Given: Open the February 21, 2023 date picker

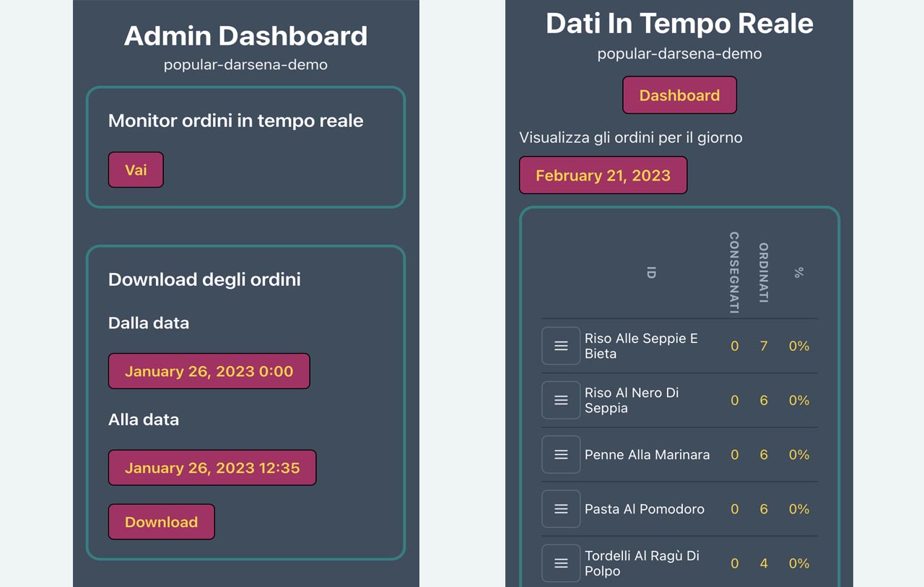Looking at the screenshot, I should (603, 175).
